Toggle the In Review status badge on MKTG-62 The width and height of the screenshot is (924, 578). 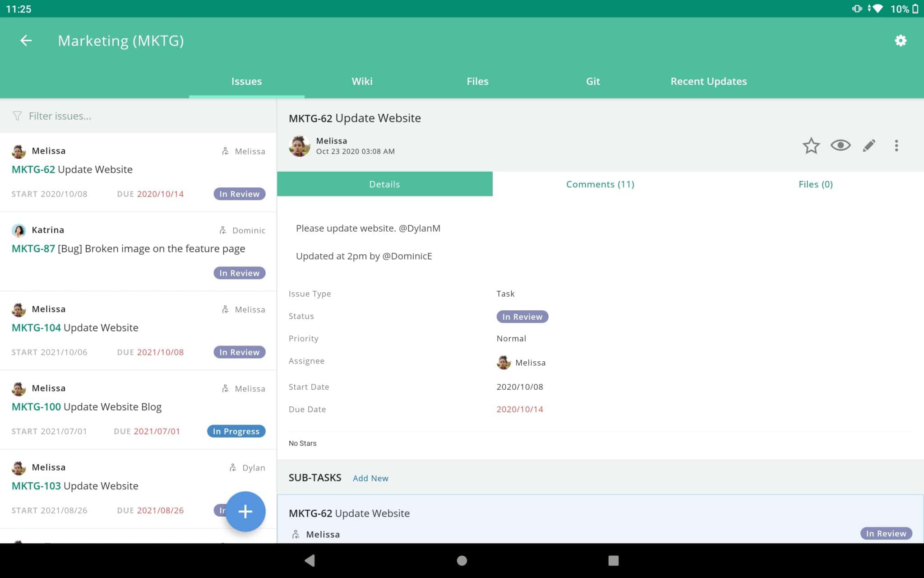[x=239, y=193]
